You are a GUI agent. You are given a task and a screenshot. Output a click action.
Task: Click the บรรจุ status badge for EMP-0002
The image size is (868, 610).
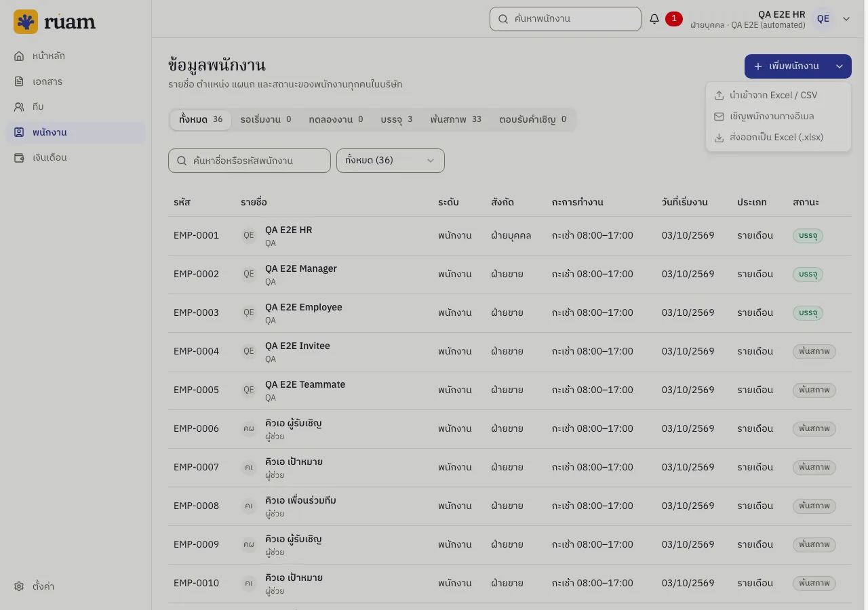pyautogui.click(x=808, y=274)
